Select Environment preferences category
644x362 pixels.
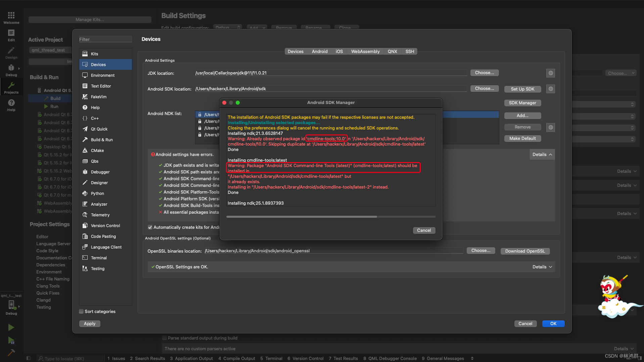point(105,75)
